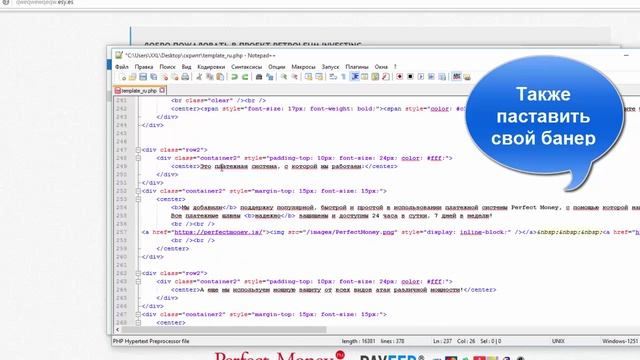This screenshot has width=640, height=360.
Task: Print the document via the toolbar printer icon
Action: pyautogui.click(x=185, y=77)
